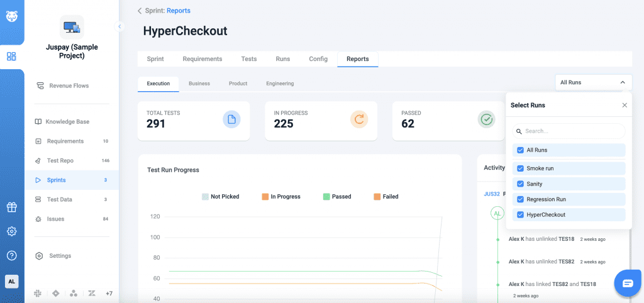Switch to the Requirements tab

pos(202,59)
